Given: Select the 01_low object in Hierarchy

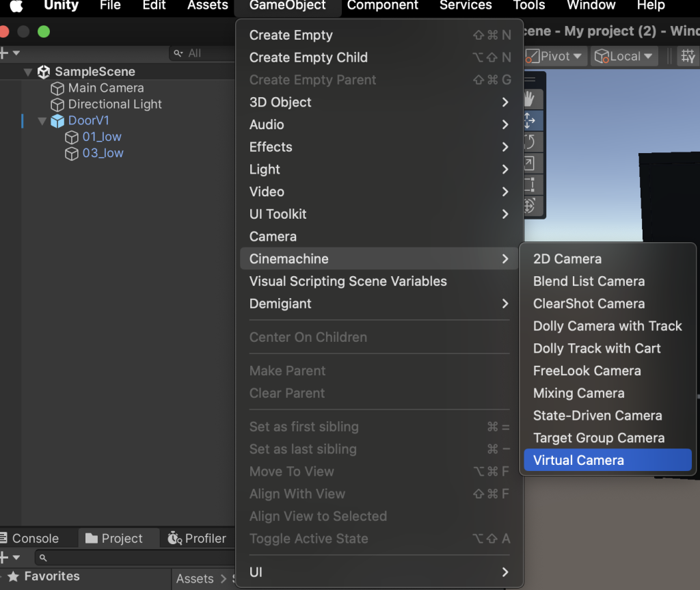Looking at the screenshot, I should click(x=102, y=137).
